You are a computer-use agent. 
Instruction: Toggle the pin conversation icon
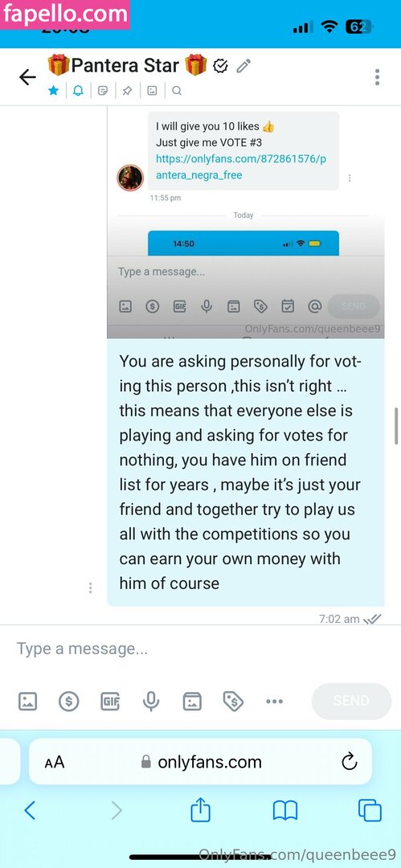[128, 91]
